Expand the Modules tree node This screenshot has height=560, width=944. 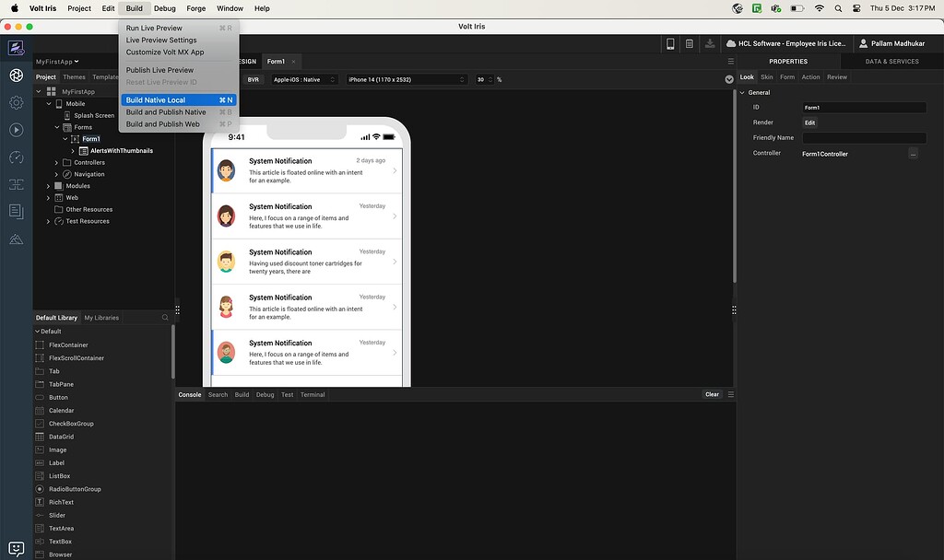pyautogui.click(x=49, y=186)
